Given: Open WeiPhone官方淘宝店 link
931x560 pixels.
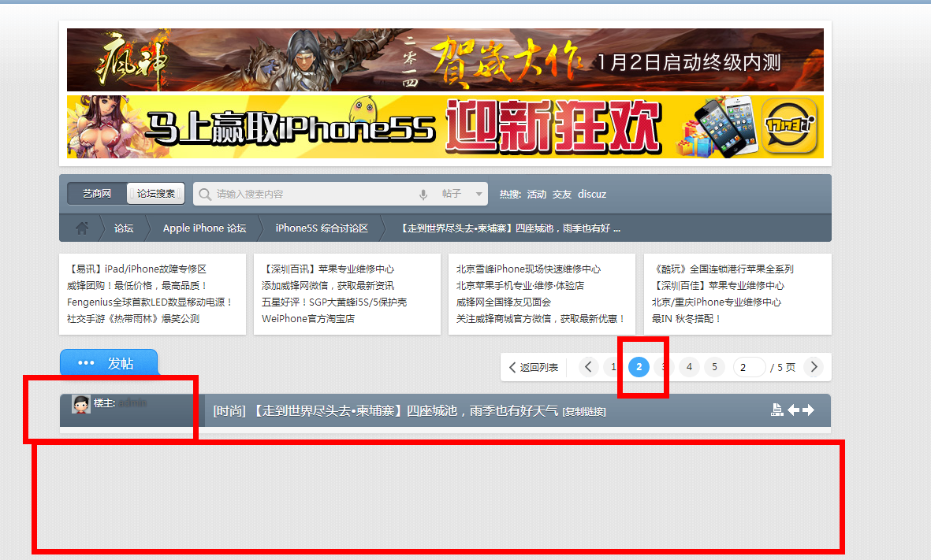Looking at the screenshot, I should [x=308, y=318].
